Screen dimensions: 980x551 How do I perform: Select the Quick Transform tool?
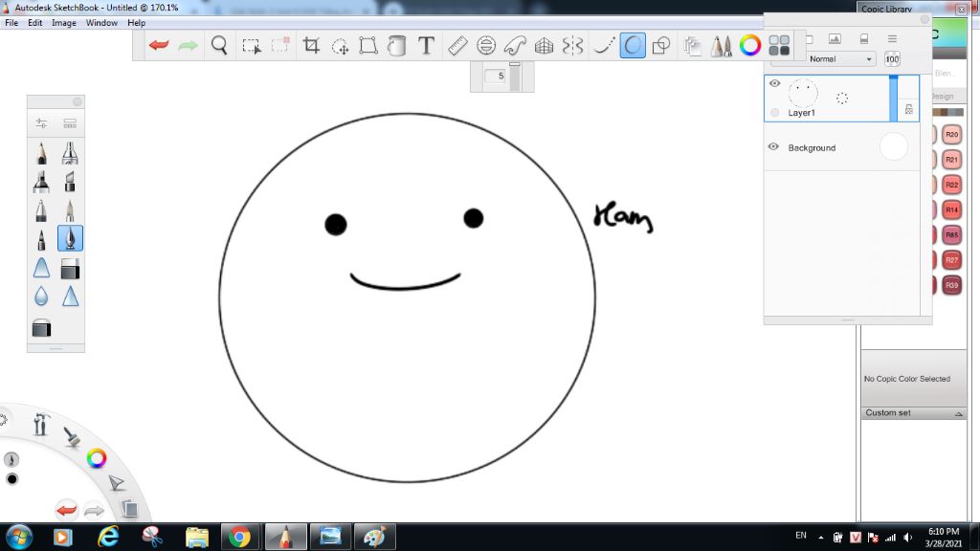pos(340,46)
